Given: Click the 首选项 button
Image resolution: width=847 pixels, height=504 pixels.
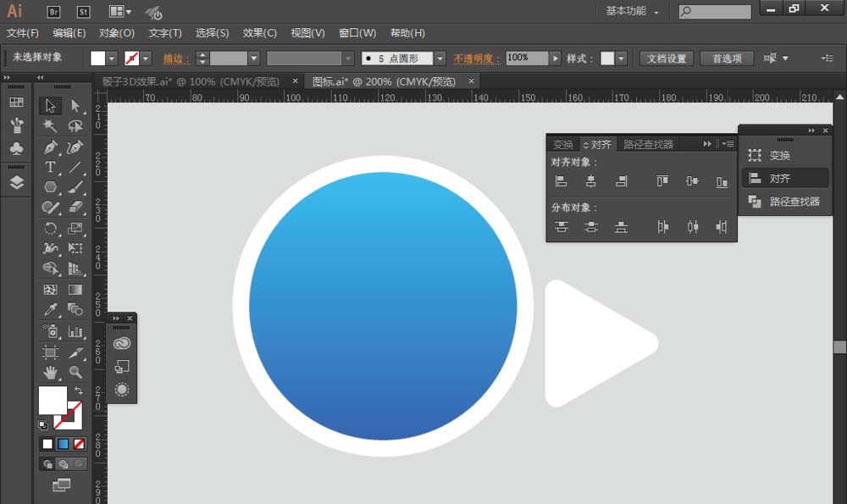Looking at the screenshot, I should 727,58.
